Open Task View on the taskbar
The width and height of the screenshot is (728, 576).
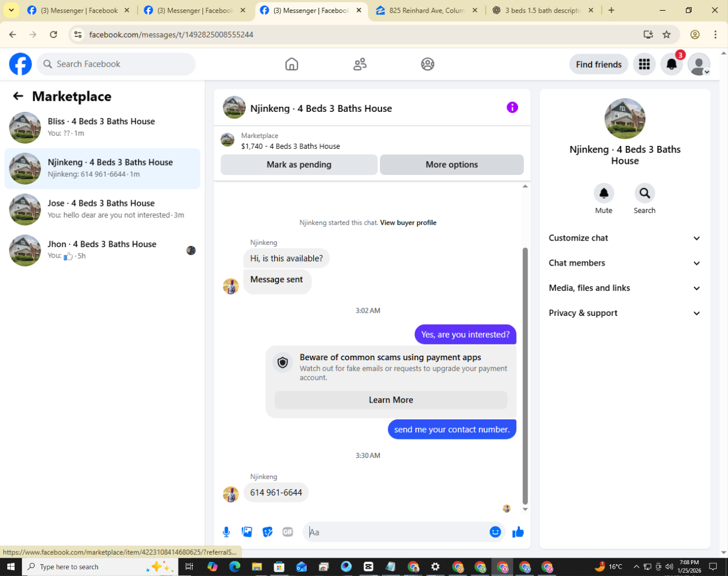(189, 566)
